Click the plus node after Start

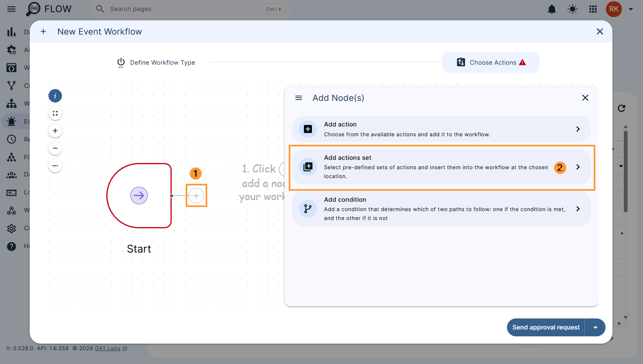[x=196, y=196]
